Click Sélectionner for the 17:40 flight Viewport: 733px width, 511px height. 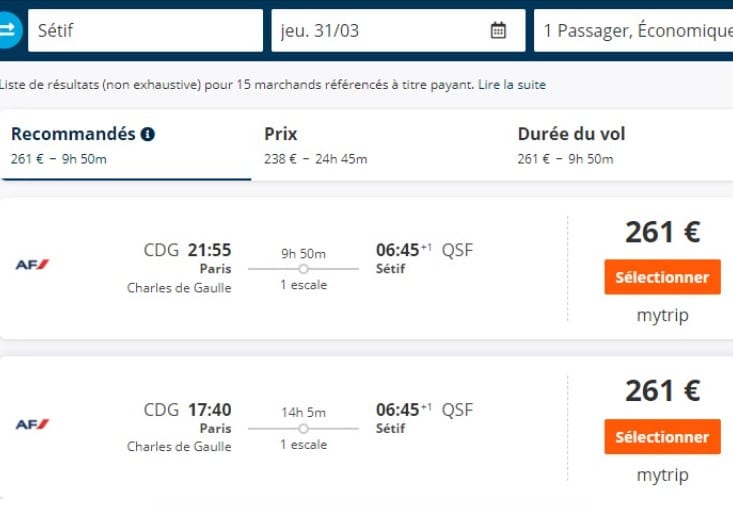coord(662,437)
